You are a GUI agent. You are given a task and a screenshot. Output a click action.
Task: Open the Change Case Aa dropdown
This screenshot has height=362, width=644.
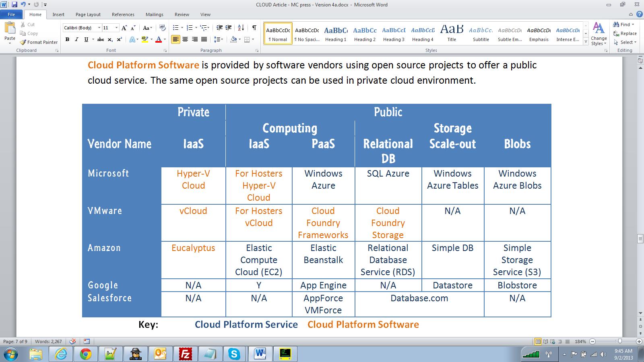coord(147,28)
